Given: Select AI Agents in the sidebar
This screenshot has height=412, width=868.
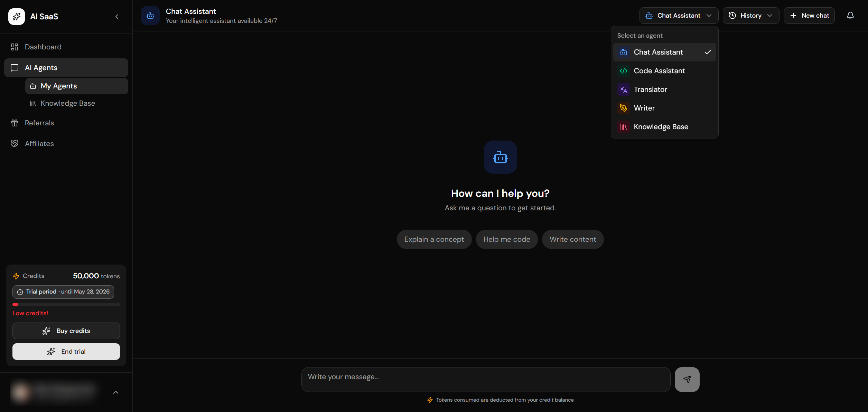Looking at the screenshot, I should click(66, 68).
